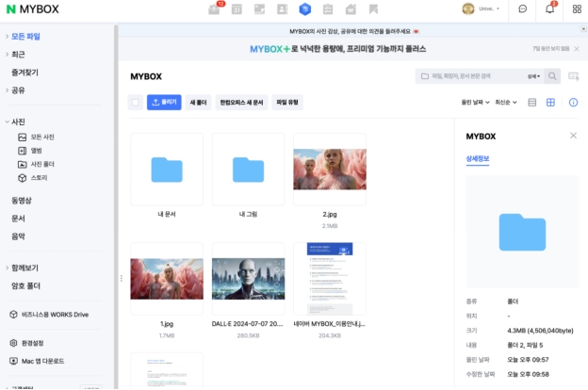The image size is (588, 390).
Task: Click Mac 앱 다운로드 link
Action: [37, 361]
